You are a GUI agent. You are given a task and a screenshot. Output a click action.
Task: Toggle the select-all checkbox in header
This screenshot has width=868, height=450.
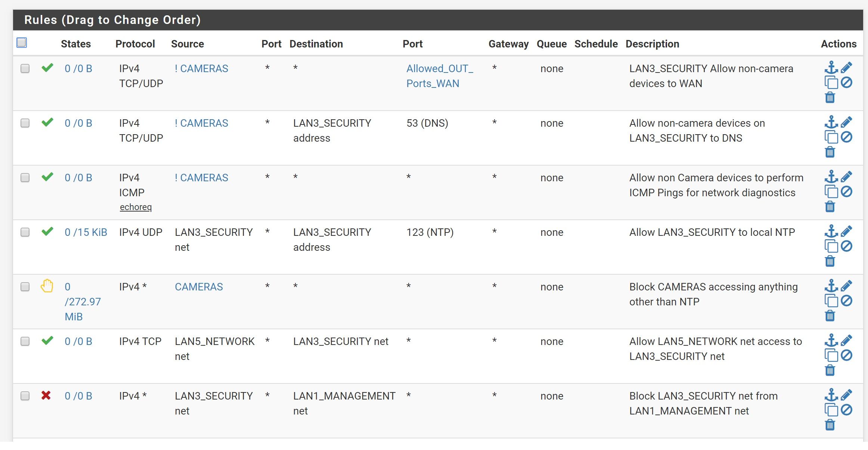pos(22,43)
